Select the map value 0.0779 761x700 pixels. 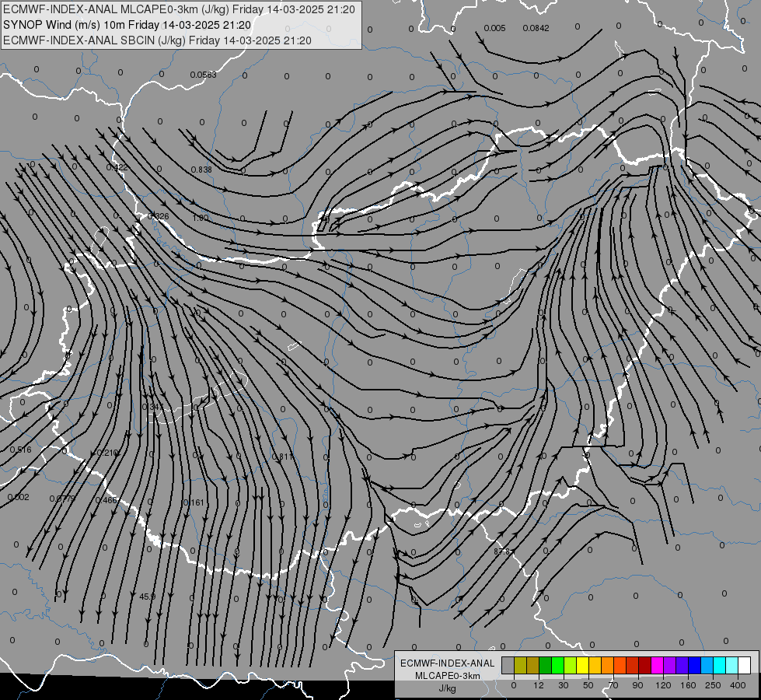[62, 499]
